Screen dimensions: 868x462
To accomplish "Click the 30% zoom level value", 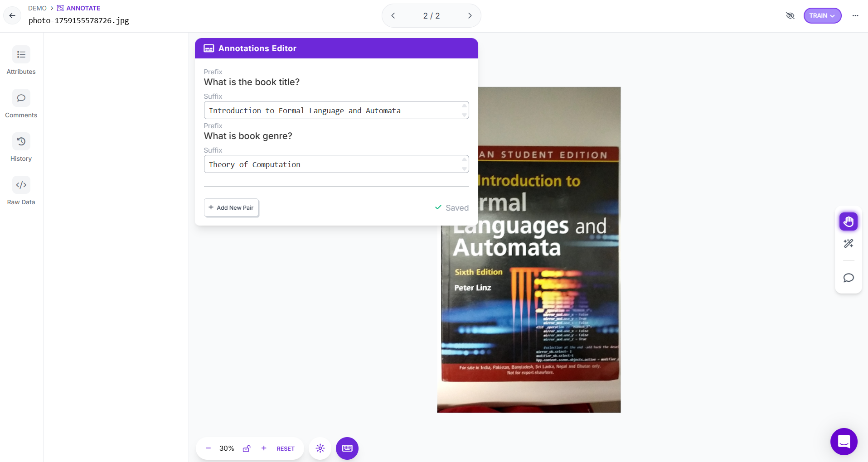I will (227, 448).
